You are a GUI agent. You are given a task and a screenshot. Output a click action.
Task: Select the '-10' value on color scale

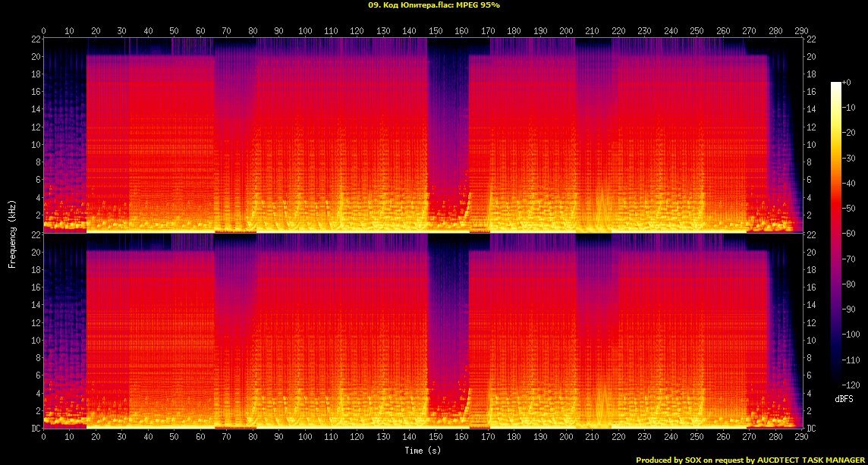click(848, 108)
